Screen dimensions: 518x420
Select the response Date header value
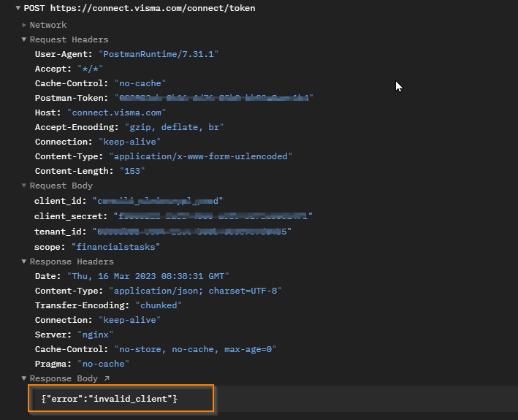(148, 276)
